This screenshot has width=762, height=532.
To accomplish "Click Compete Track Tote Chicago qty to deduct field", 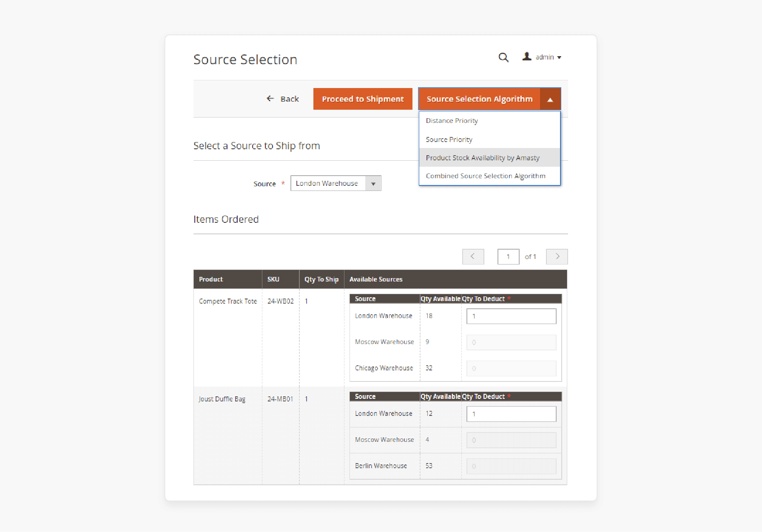I will [x=511, y=368].
